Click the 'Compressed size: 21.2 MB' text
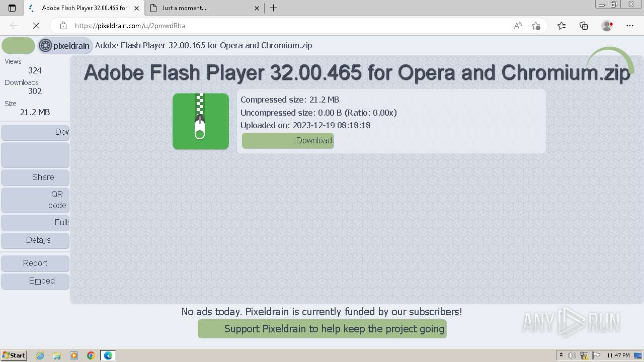Viewport: 644px width, 362px height. 290,100
